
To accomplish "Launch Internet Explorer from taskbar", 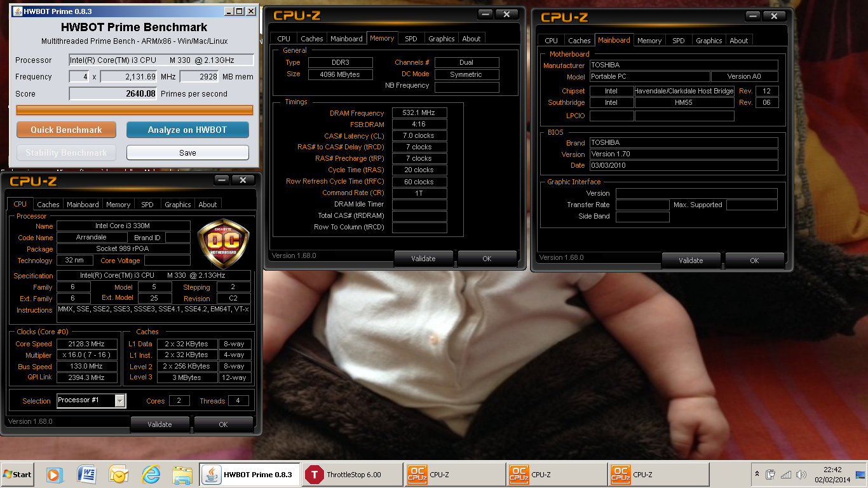I will click(x=151, y=475).
